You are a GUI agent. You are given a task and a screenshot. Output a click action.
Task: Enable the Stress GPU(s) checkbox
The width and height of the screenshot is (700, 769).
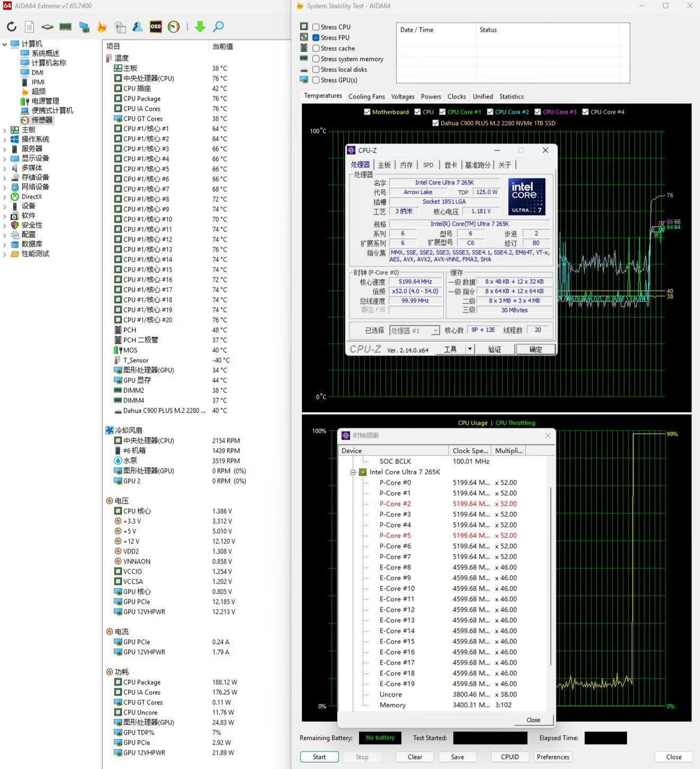click(316, 80)
